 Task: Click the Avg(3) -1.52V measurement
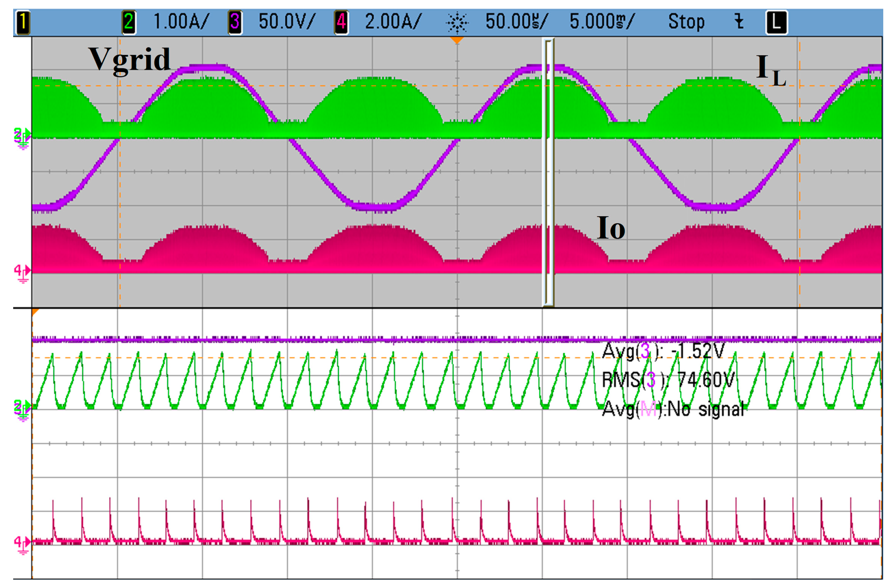click(663, 351)
